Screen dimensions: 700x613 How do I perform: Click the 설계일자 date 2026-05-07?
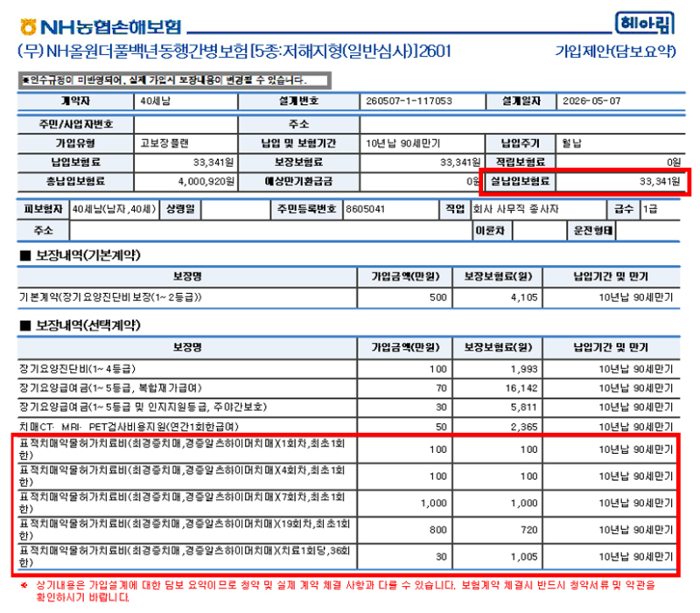coord(591,101)
